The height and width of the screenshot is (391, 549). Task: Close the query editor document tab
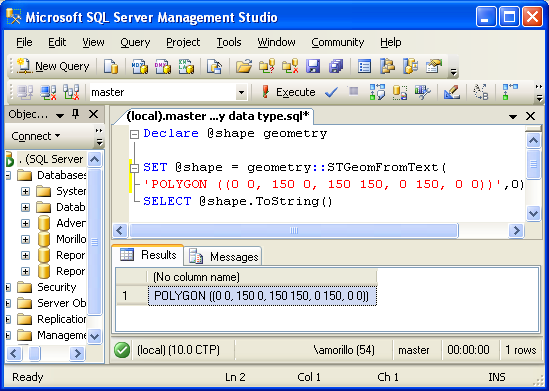click(x=530, y=116)
